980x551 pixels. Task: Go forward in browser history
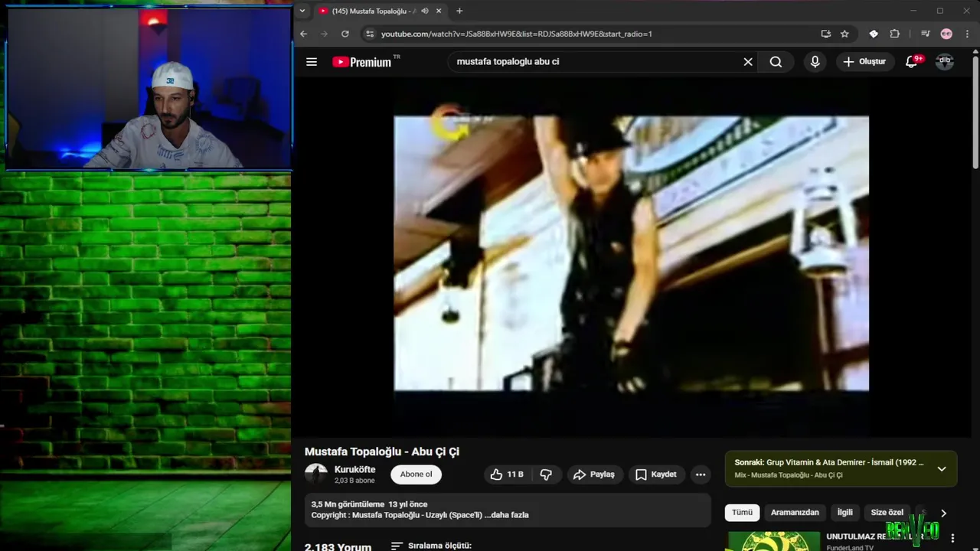click(324, 34)
